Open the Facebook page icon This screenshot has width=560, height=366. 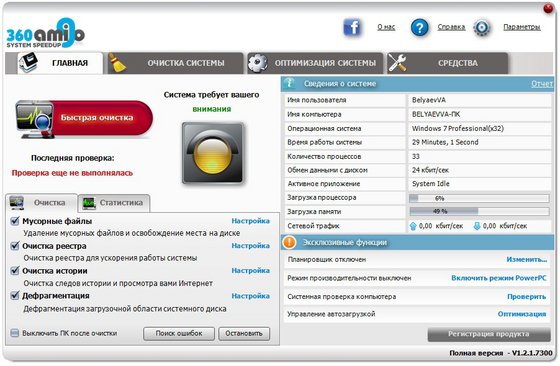pyautogui.click(x=352, y=27)
